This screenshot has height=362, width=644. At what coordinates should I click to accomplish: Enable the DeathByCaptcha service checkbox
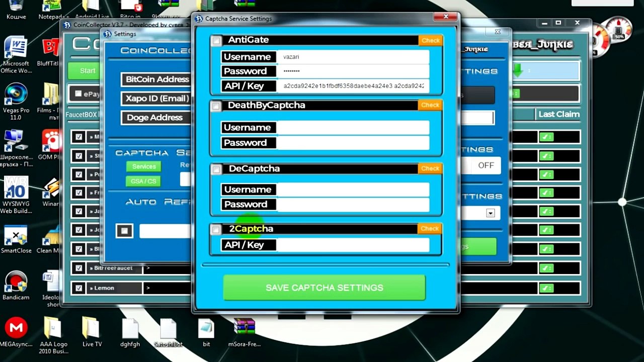click(216, 106)
